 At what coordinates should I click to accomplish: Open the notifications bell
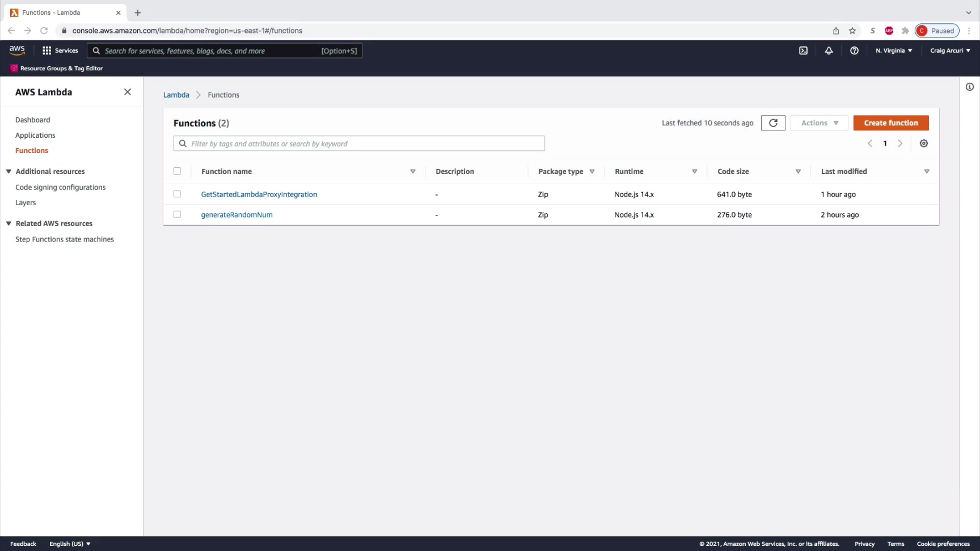pyautogui.click(x=829, y=50)
